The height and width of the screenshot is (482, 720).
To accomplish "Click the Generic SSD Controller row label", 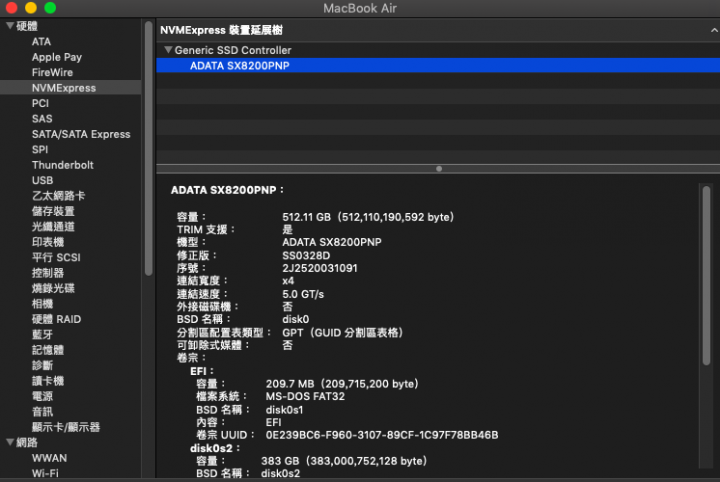I will (x=233, y=50).
